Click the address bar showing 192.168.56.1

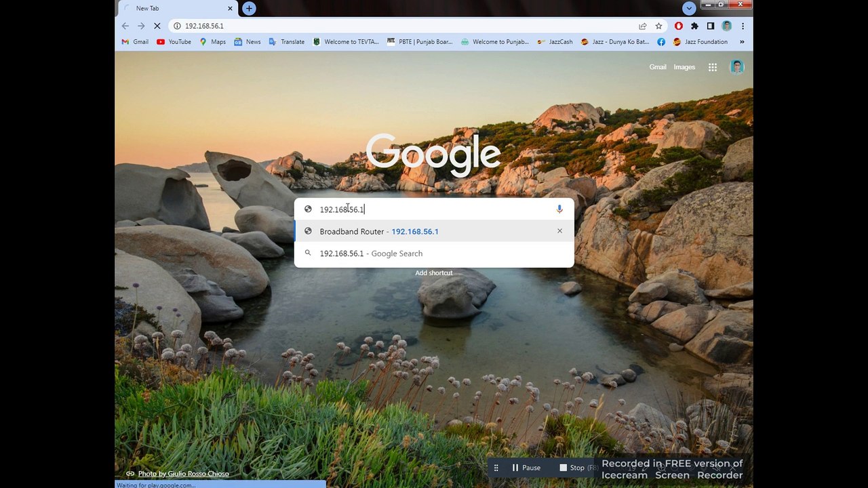point(407,26)
